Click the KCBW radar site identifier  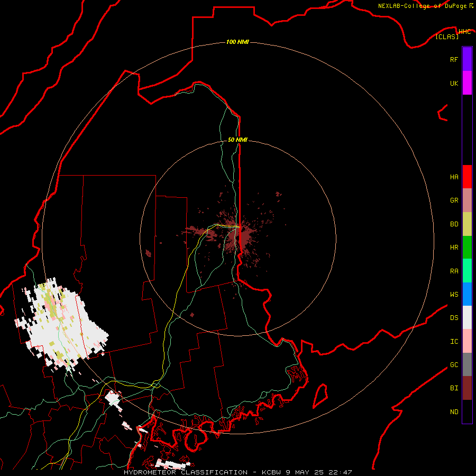tap(272, 472)
